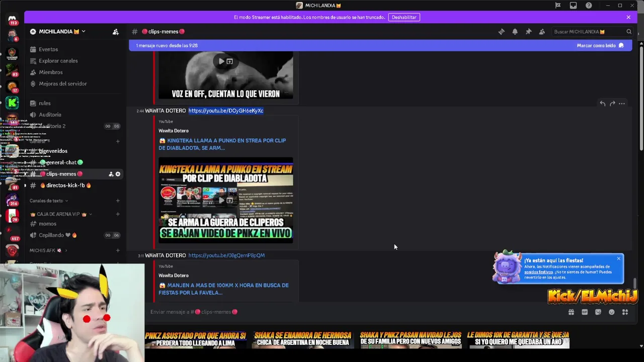
Task: Add channel to CAJA DE ARENA VIP
Action: tap(118, 214)
